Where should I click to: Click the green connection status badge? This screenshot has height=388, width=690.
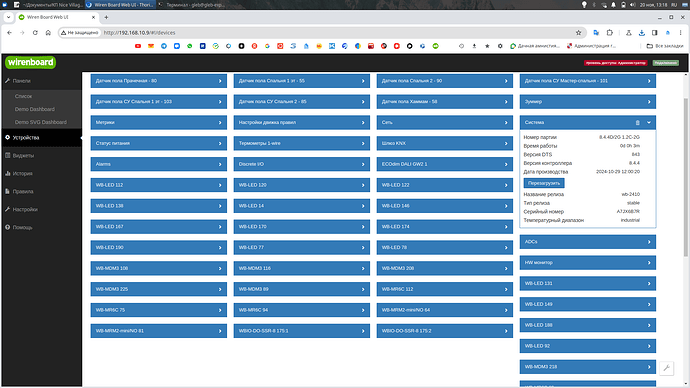665,63
